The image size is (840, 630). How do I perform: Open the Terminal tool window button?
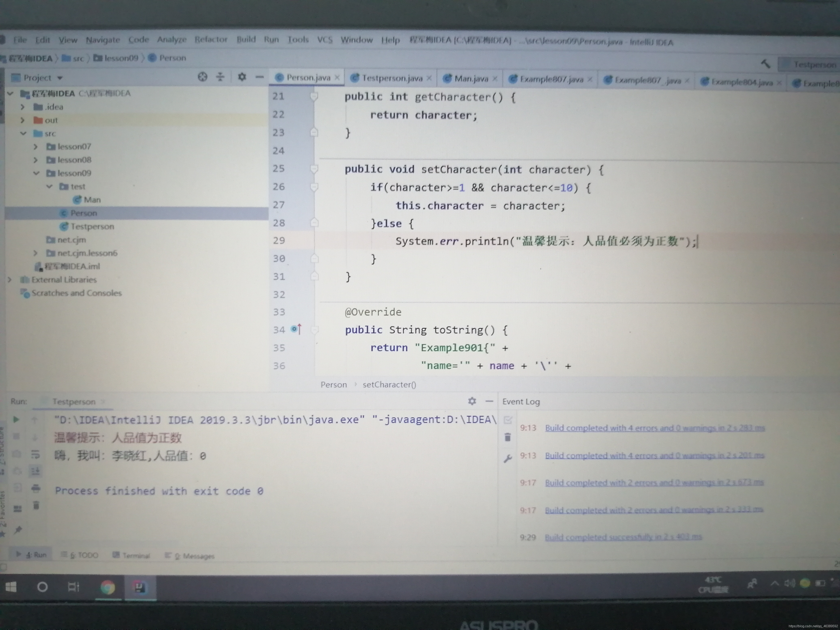click(132, 555)
